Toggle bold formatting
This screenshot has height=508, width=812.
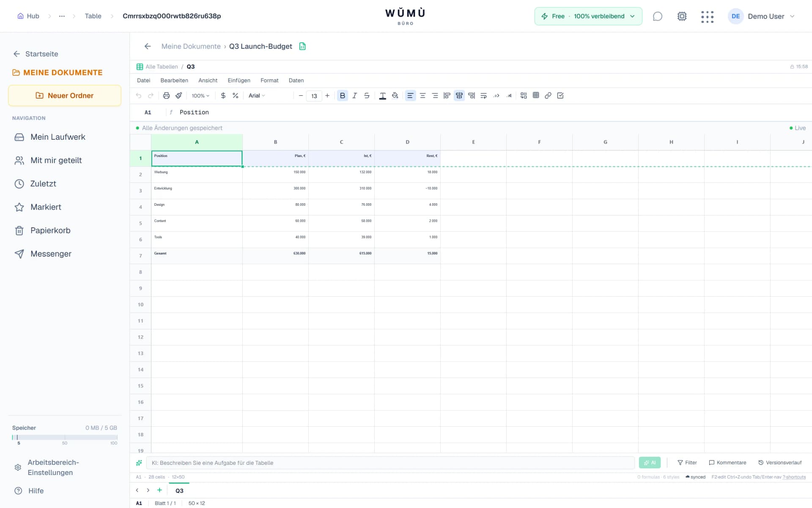[x=343, y=96]
